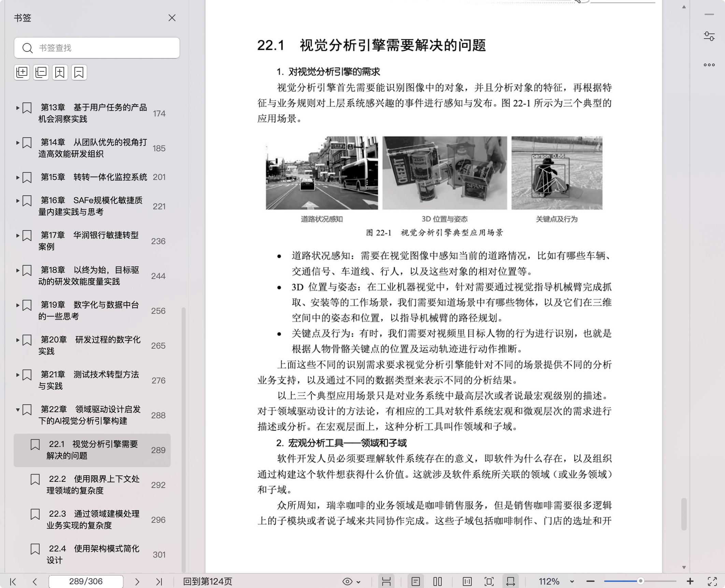The height and width of the screenshot is (588, 725).
Task: Click the expand all bookmarks icon
Action: pos(22,72)
